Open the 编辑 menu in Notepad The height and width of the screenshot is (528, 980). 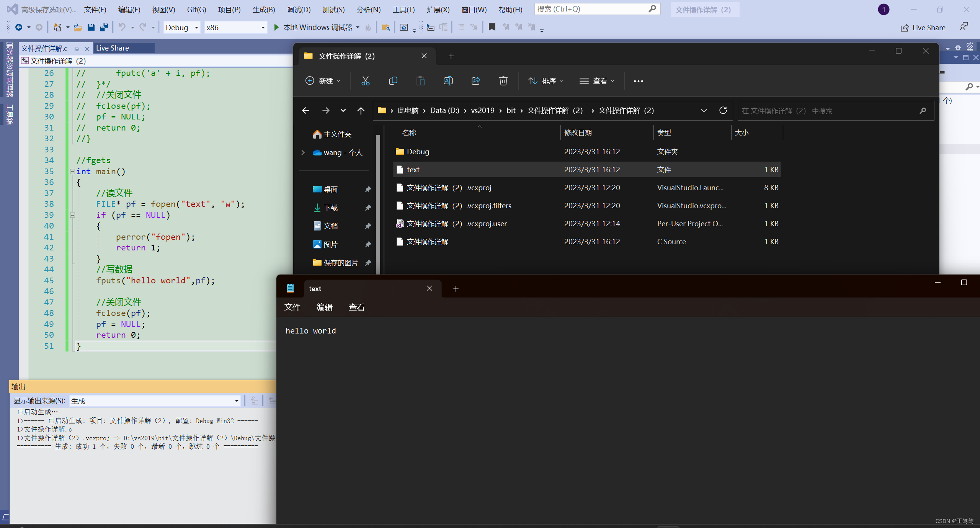coord(324,307)
